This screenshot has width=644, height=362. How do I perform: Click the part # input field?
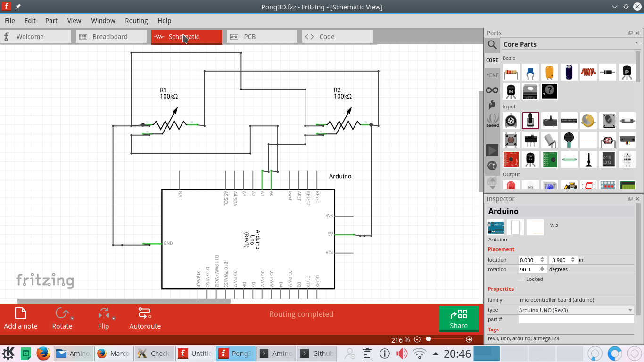[576, 320]
